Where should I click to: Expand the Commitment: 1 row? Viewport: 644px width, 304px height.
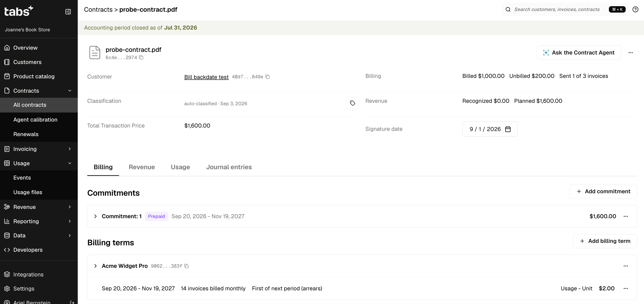(95, 216)
